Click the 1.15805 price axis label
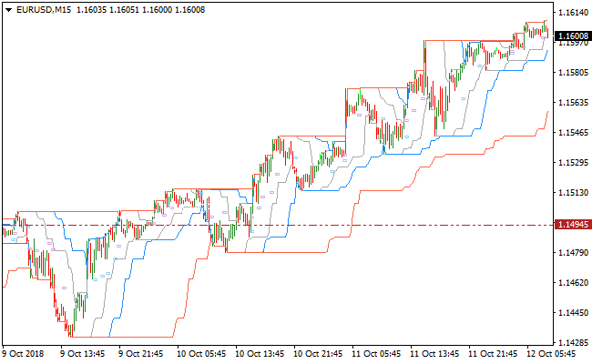The width and height of the screenshot is (592, 364). [x=573, y=73]
